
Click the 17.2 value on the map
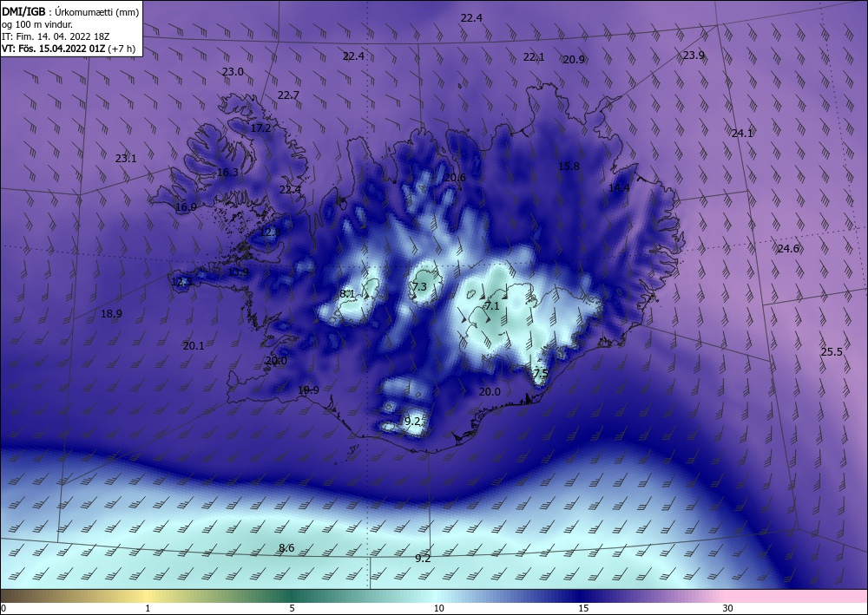[x=260, y=128]
